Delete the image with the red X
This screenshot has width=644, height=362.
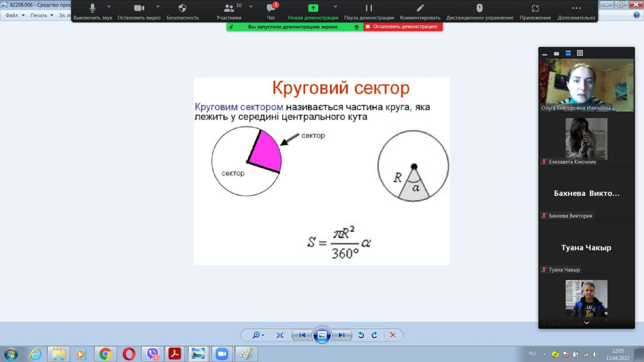pyautogui.click(x=393, y=335)
